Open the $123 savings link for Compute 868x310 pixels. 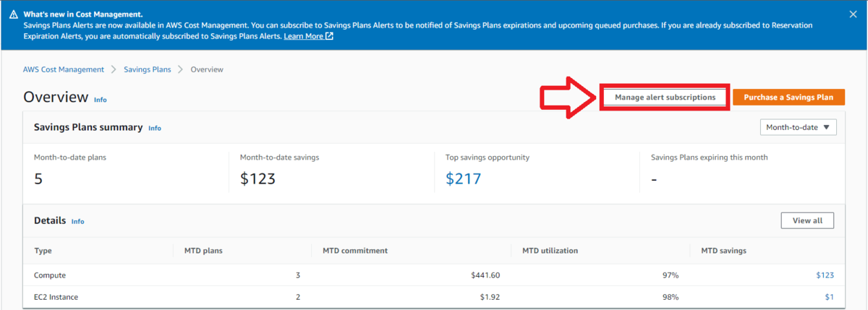click(x=825, y=275)
